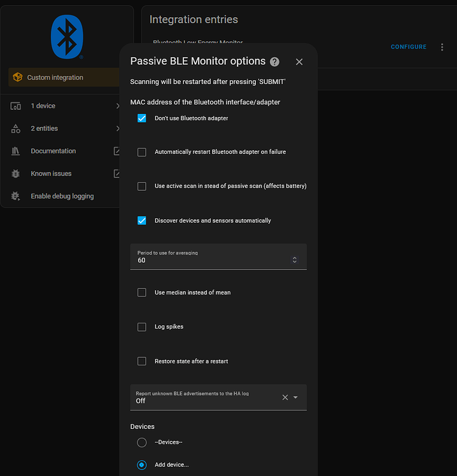Image resolution: width=457 pixels, height=476 pixels.
Task: Select the --Devices-- radio option
Action: [x=142, y=442]
